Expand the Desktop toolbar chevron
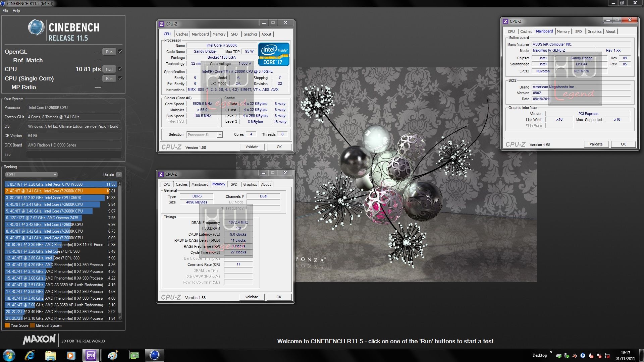The width and height of the screenshot is (644, 362). click(x=551, y=352)
